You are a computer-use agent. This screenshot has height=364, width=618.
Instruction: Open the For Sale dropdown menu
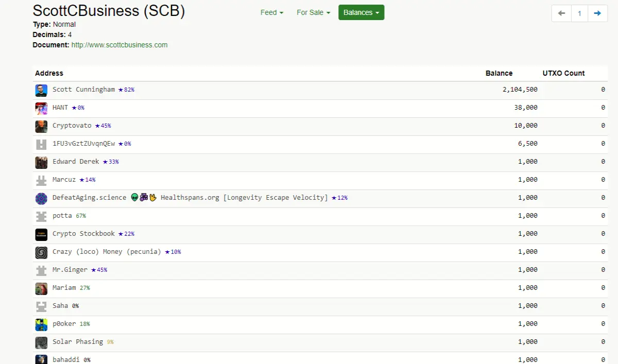tap(314, 12)
